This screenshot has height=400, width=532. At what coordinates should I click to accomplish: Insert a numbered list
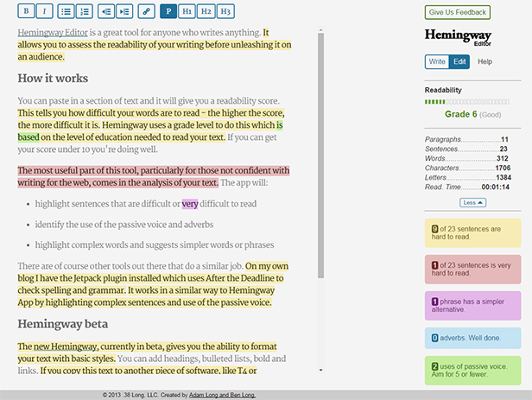[x=85, y=12]
